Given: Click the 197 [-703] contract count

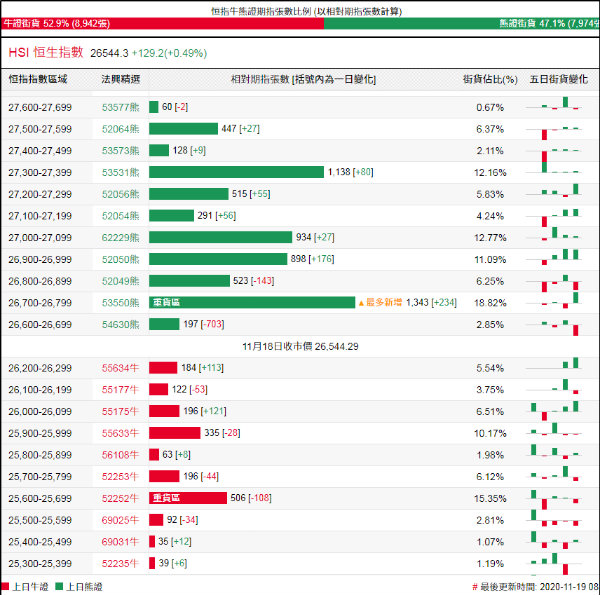Looking at the screenshot, I should (204, 324).
